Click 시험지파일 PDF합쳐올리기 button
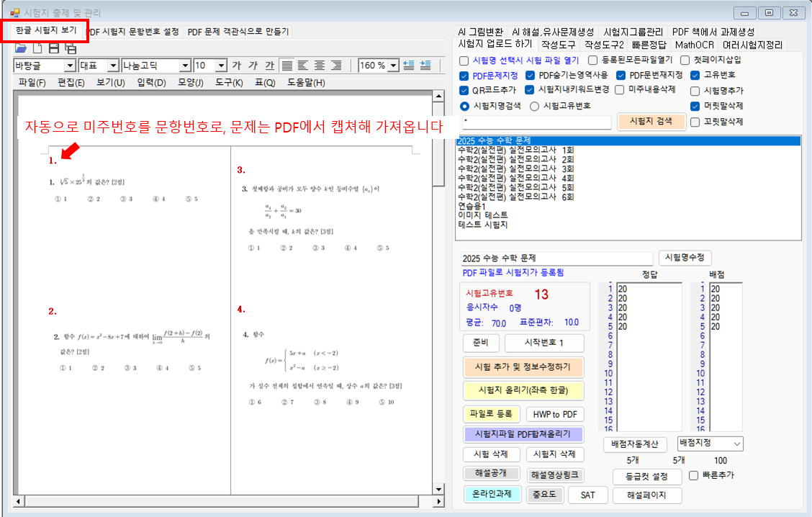This screenshot has width=812, height=517. 523,434
